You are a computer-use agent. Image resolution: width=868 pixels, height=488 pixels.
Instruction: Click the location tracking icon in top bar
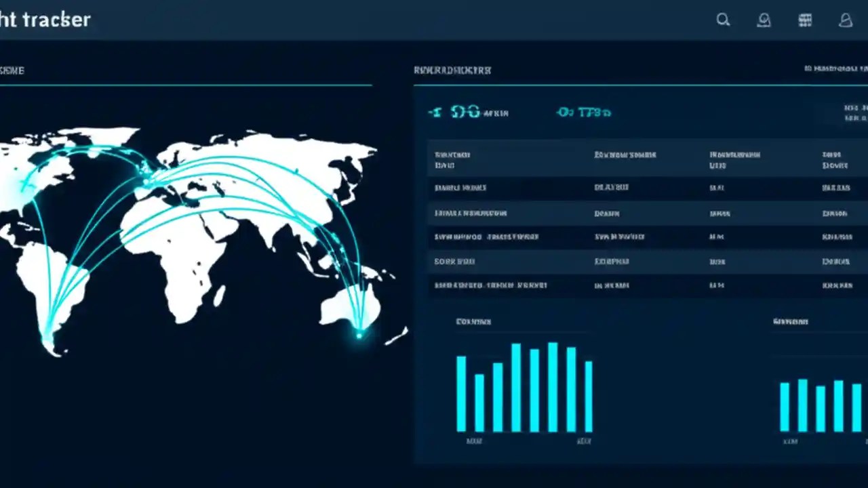[764, 20]
